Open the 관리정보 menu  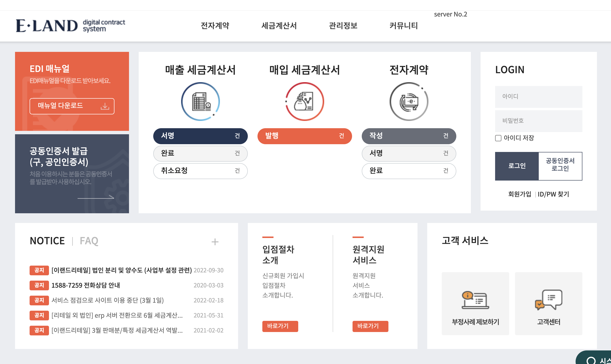(x=343, y=26)
